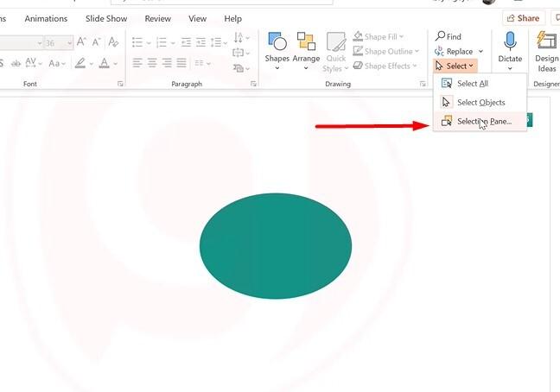
Task: Switch to the View tab
Action: tap(198, 18)
